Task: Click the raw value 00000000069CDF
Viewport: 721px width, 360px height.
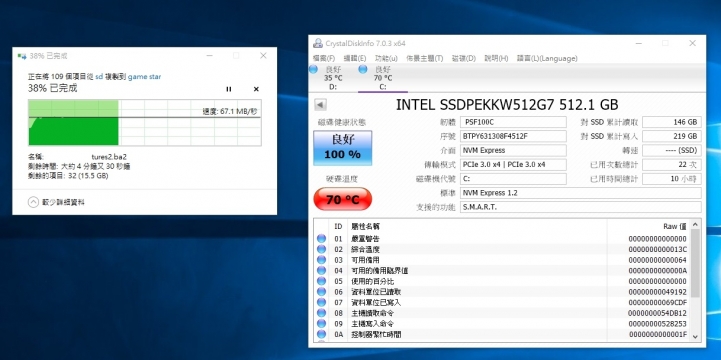Action: click(x=657, y=302)
